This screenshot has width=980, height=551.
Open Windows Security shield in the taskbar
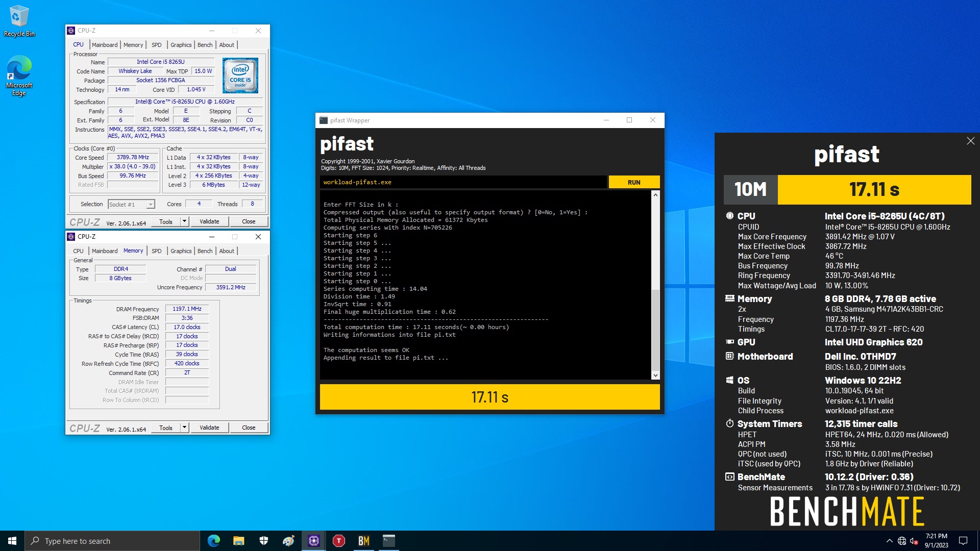click(264, 541)
